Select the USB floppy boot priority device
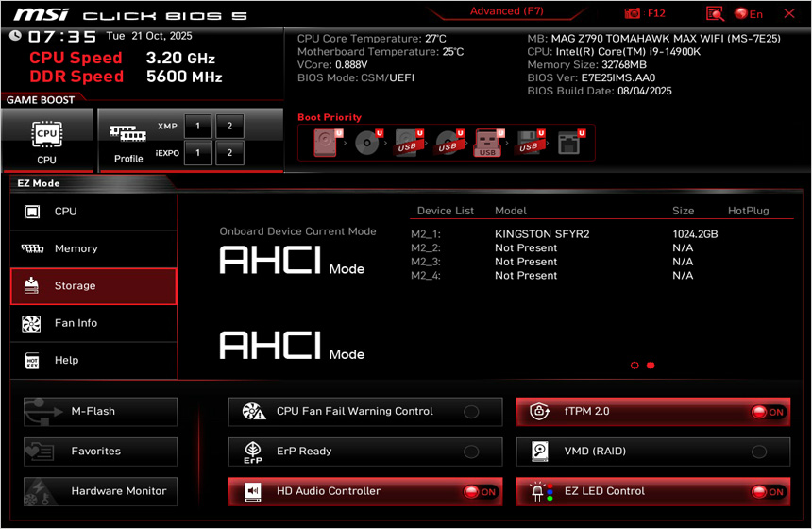This screenshot has width=812, height=529. pos(529,143)
